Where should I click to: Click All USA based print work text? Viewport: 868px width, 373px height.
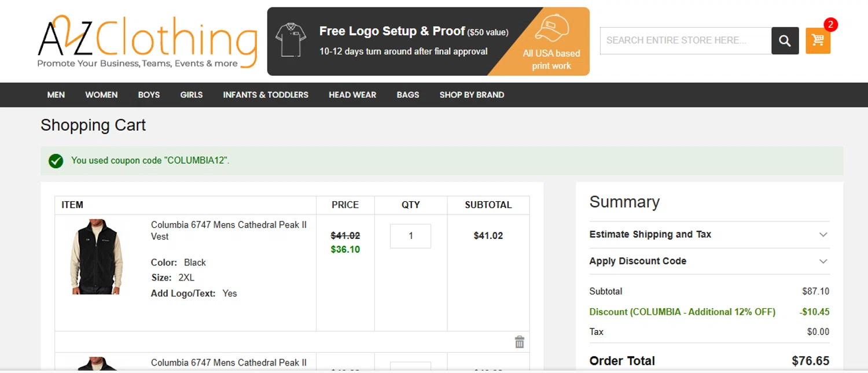click(x=551, y=60)
